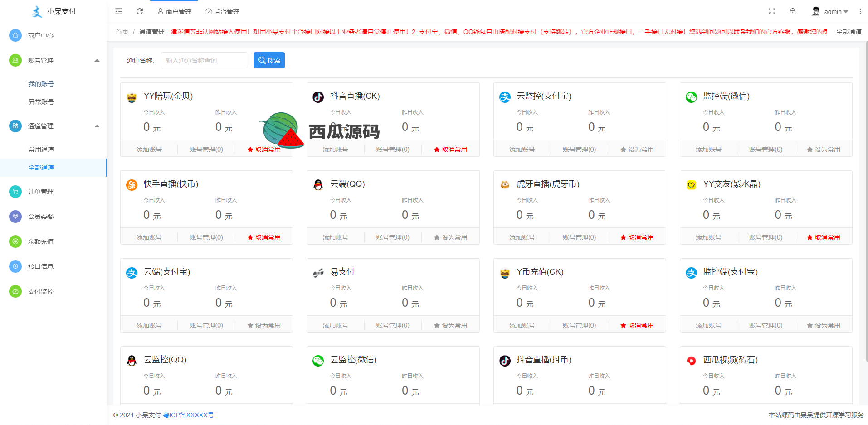
Task: Click the 抖音直播(CK) TikTok icon
Action: [318, 97]
